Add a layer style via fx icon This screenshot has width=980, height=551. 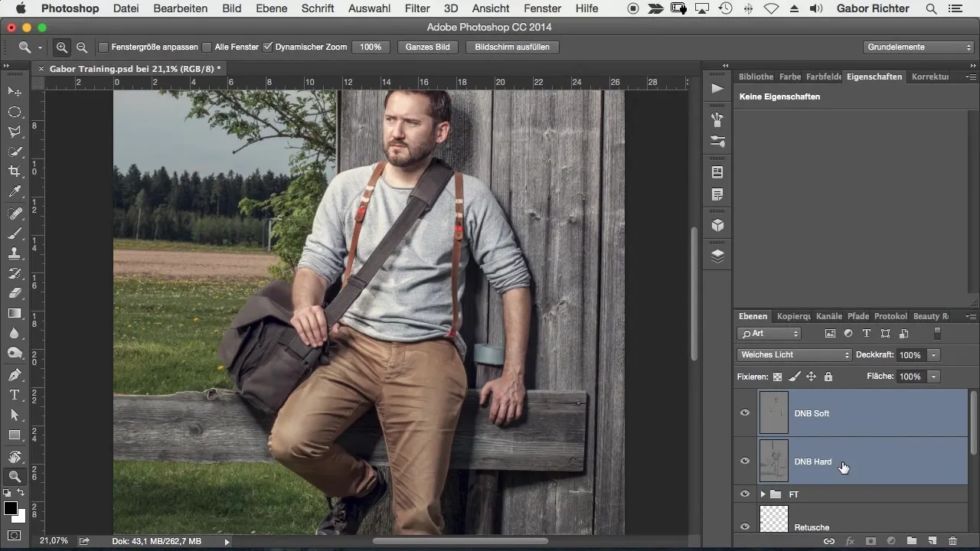pyautogui.click(x=849, y=541)
